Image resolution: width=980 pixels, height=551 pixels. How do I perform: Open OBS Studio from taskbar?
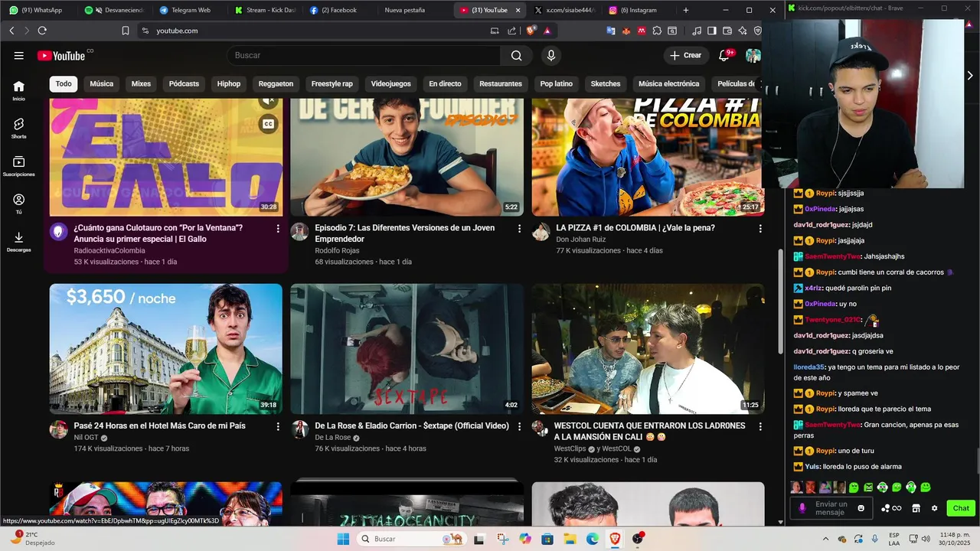[638, 539]
